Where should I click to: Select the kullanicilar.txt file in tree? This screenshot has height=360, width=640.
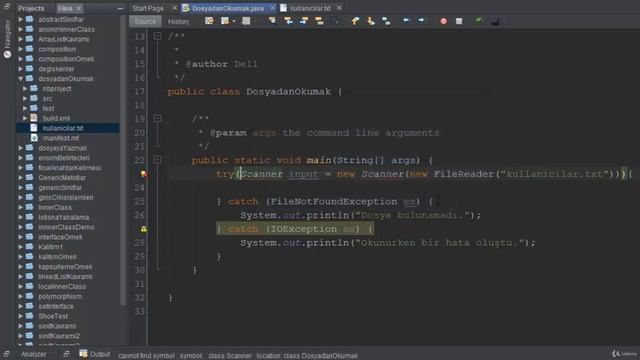coord(63,128)
